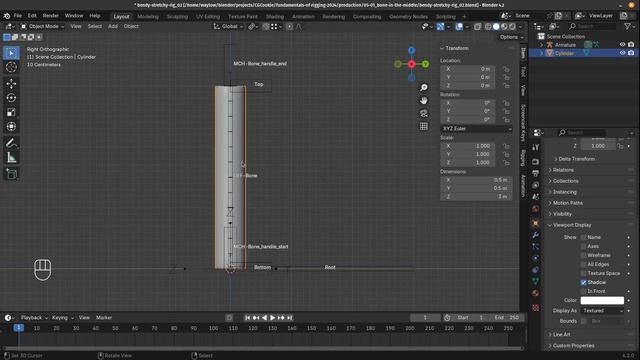Screen dimensions: 640x360
Task: Switch orthographic perspective grid icon
Action: (x=424, y=127)
